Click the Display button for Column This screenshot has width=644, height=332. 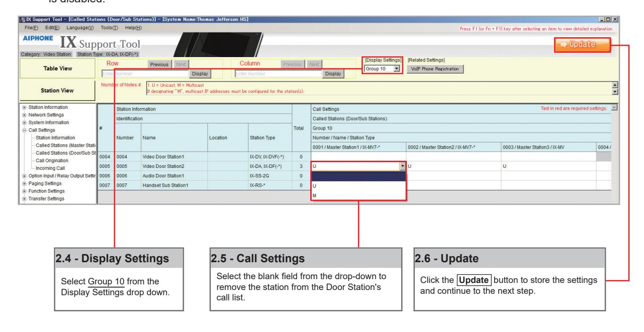click(333, 74)
